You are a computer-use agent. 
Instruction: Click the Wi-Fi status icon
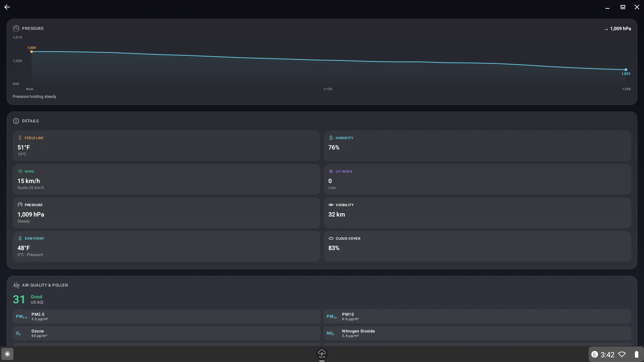622,354
